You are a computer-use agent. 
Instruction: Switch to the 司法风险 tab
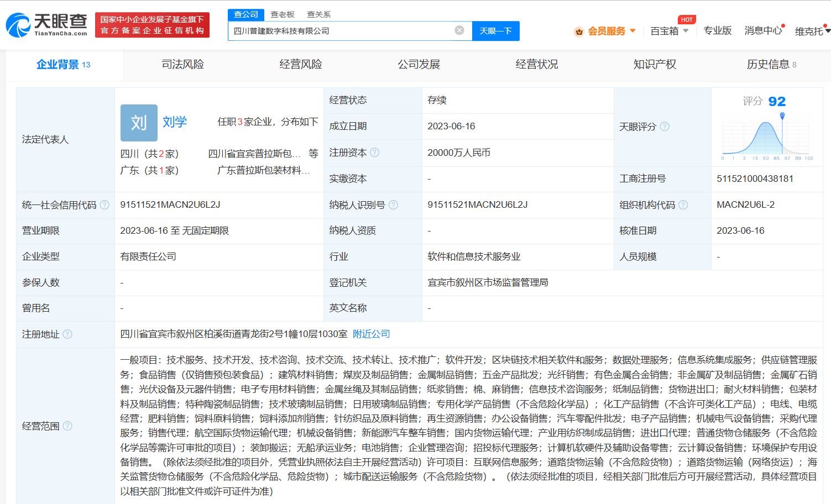pos(182,65)
